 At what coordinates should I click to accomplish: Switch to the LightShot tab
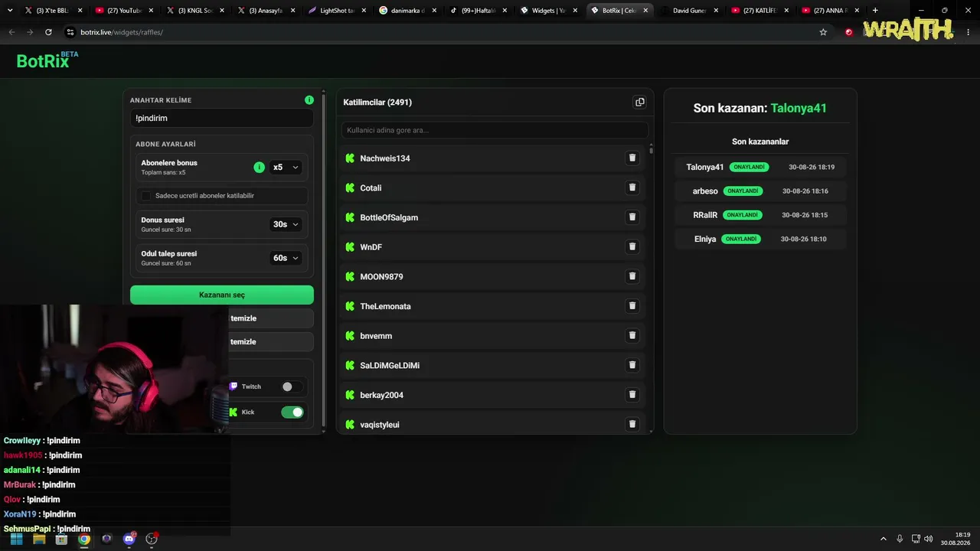coord(336,11)
